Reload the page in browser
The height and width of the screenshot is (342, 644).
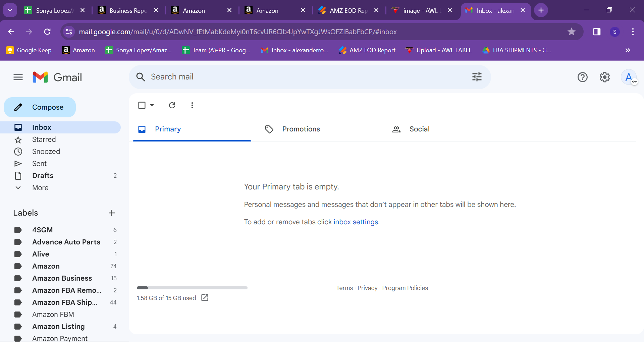click(x=47, y=32)
